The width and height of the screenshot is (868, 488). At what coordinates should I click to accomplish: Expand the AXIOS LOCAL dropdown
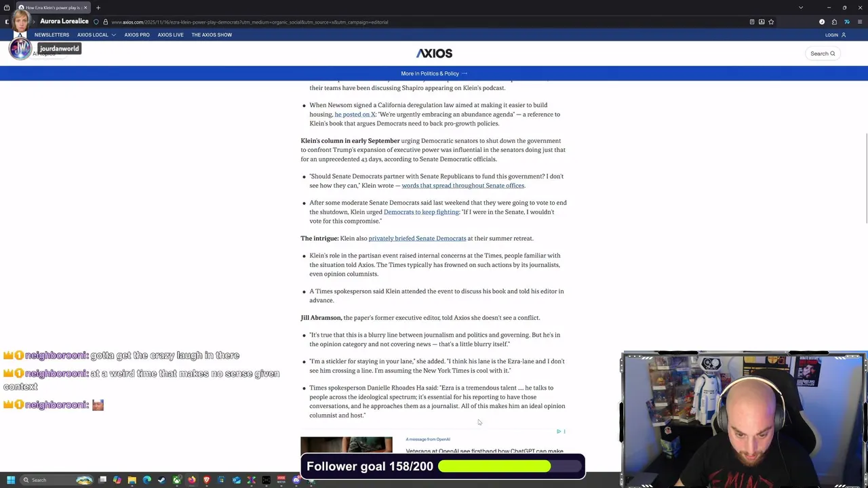96,35
